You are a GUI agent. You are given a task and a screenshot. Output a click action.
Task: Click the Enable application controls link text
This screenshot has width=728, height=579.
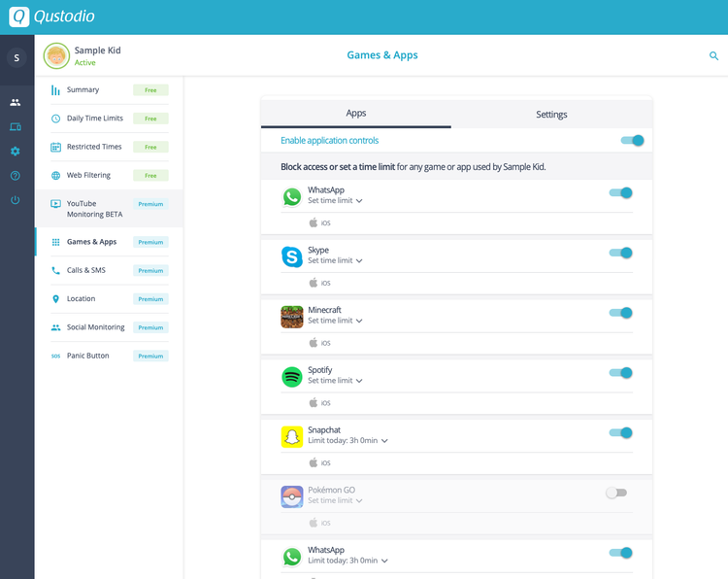click(x=330, y=140)
